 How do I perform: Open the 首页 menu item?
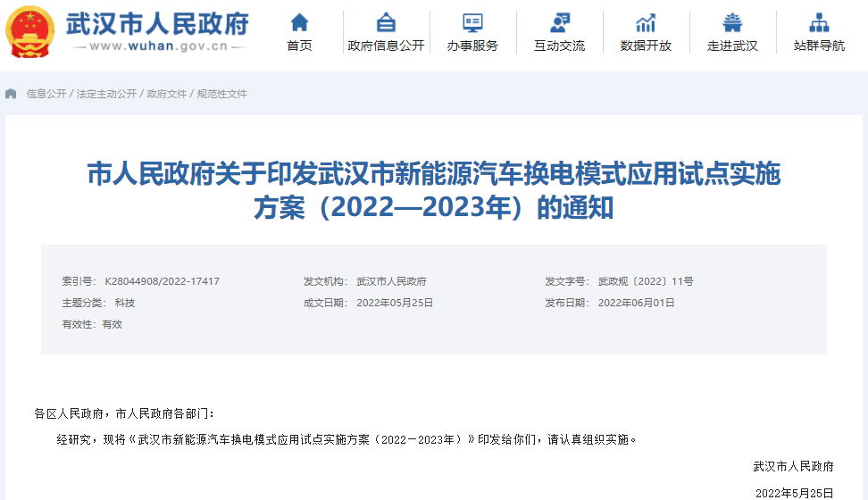click(x=300, y=46)
